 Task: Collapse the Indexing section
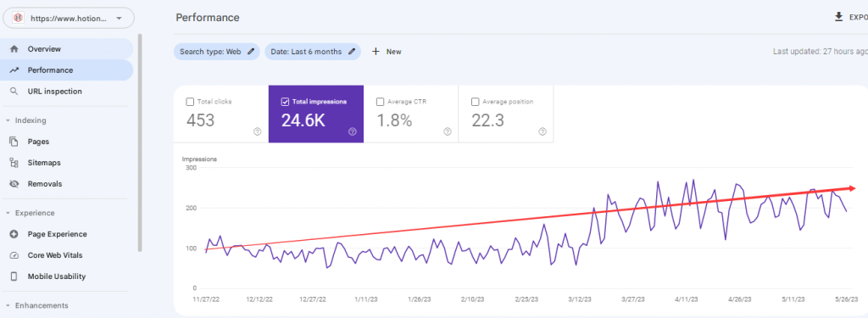tap(8, 120)
